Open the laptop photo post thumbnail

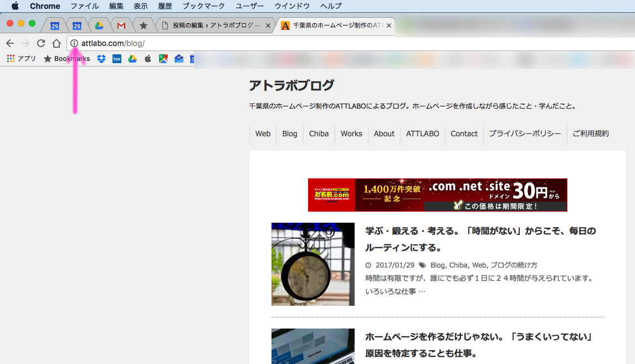(x=313, y=346)
